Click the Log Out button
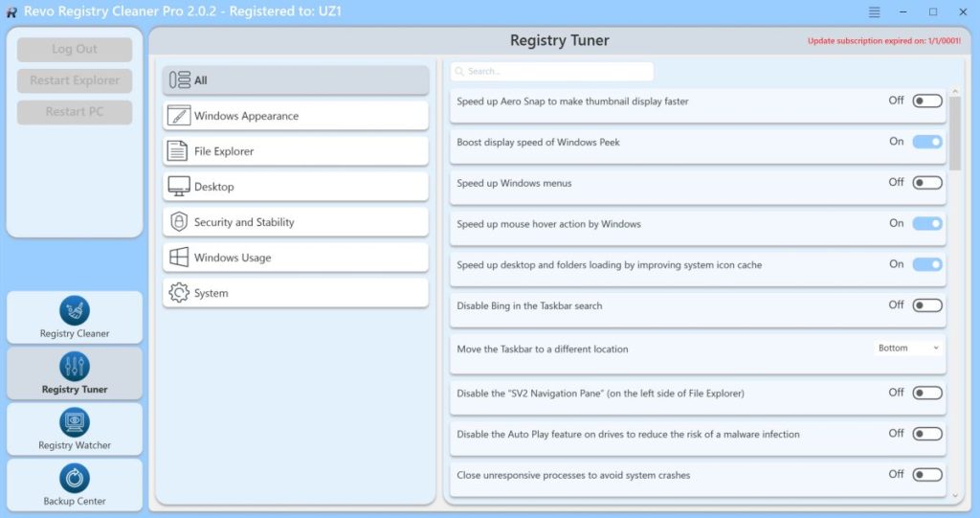The width and height of the screenshot is (980, 518). [75, 50]
